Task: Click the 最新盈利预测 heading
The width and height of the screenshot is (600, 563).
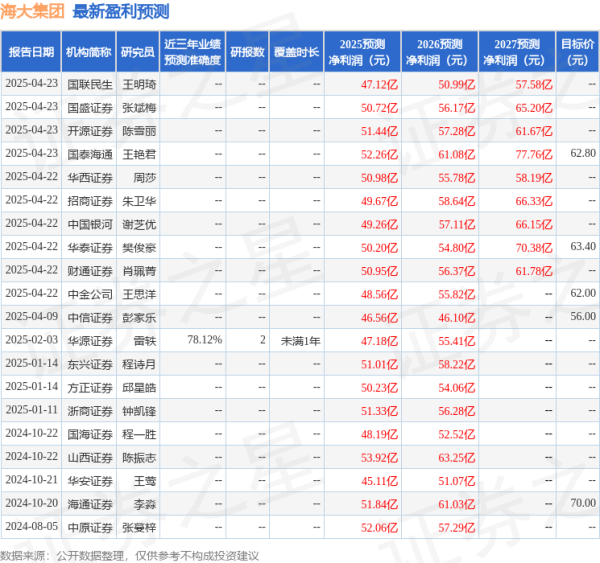Action: 121,11
